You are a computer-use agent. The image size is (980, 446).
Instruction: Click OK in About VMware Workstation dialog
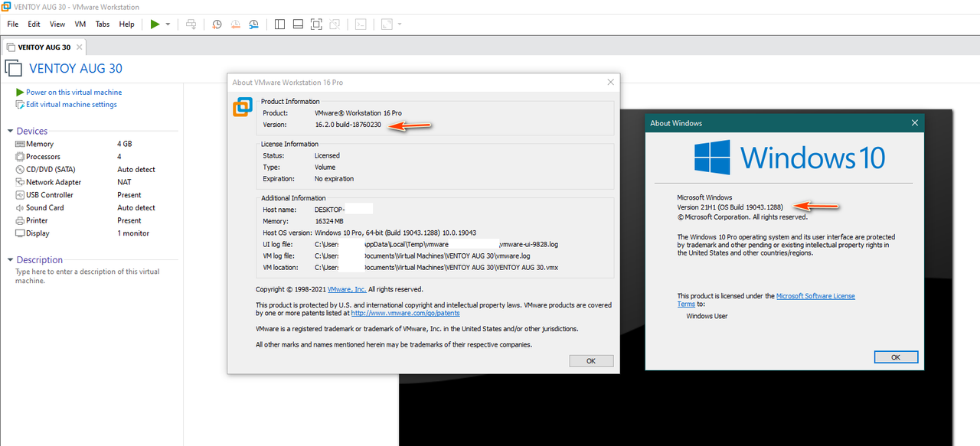[x=591, y=360]
